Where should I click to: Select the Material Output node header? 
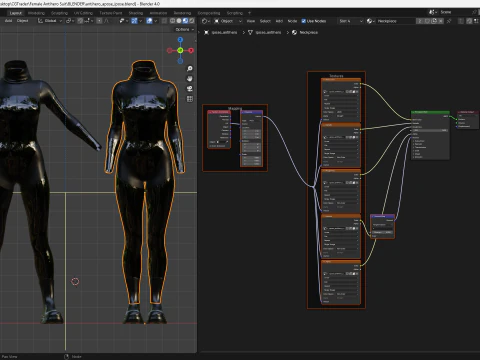pos(468,112)
